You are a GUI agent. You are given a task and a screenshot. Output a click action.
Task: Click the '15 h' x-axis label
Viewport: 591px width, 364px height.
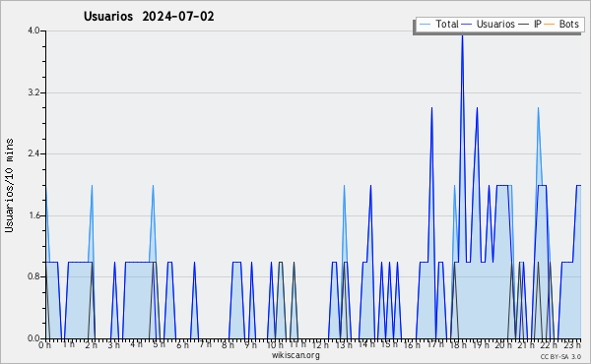(389, 344)
